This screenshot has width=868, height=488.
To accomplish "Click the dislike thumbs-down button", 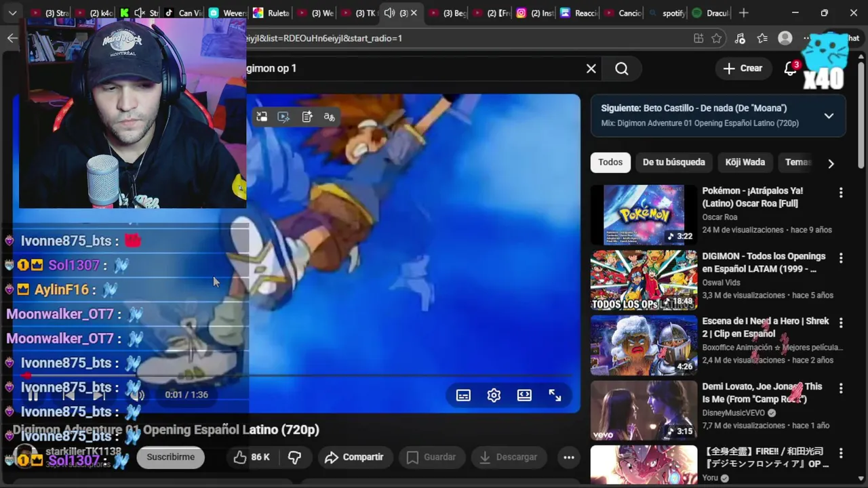I will click(294, 457).
